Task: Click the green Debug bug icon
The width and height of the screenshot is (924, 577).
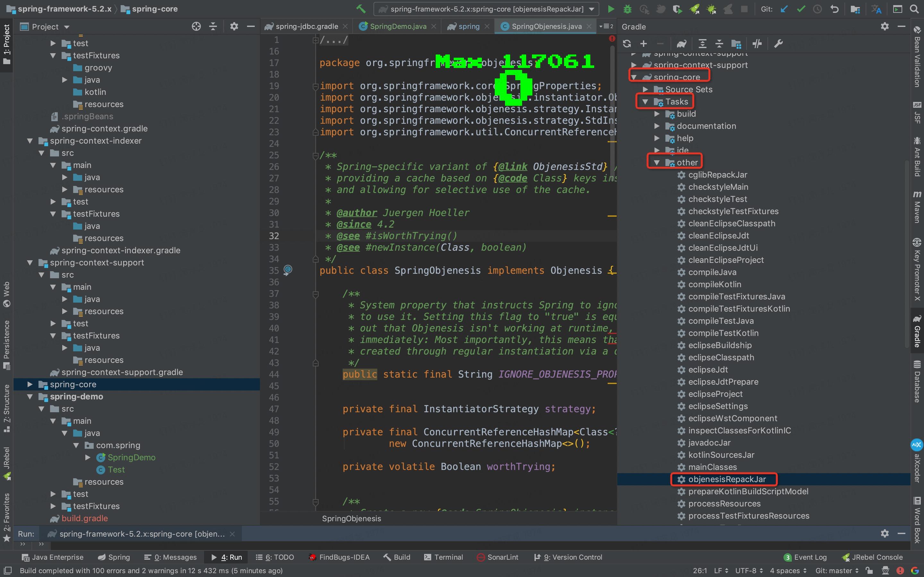Action: point(627,9)
